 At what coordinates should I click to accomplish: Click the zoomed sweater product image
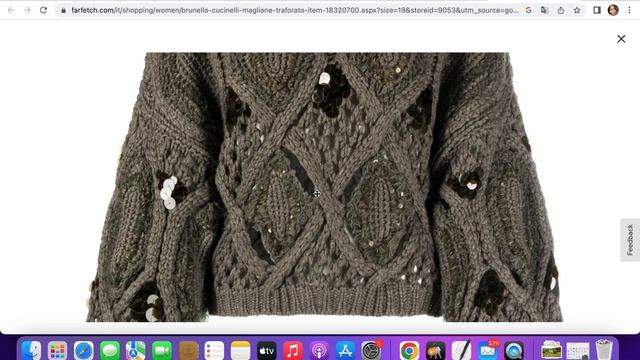(324, 187)
